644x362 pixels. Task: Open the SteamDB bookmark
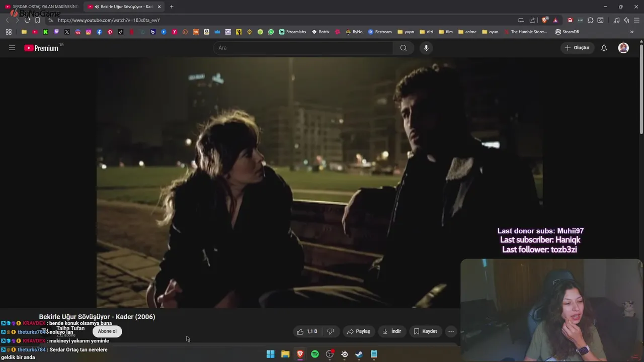[x=567, y=32]
